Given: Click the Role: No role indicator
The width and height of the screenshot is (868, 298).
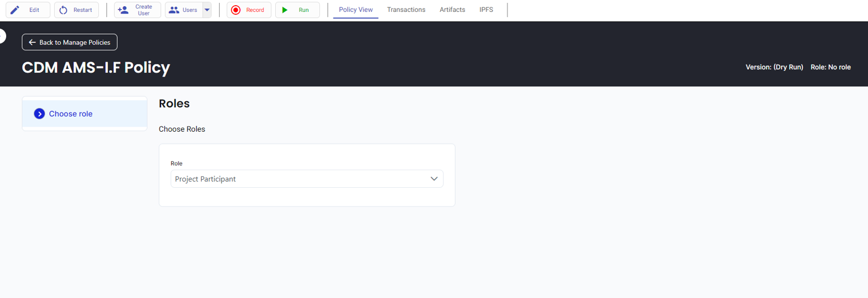Looking at the screenshot, I should coord(830,67).
